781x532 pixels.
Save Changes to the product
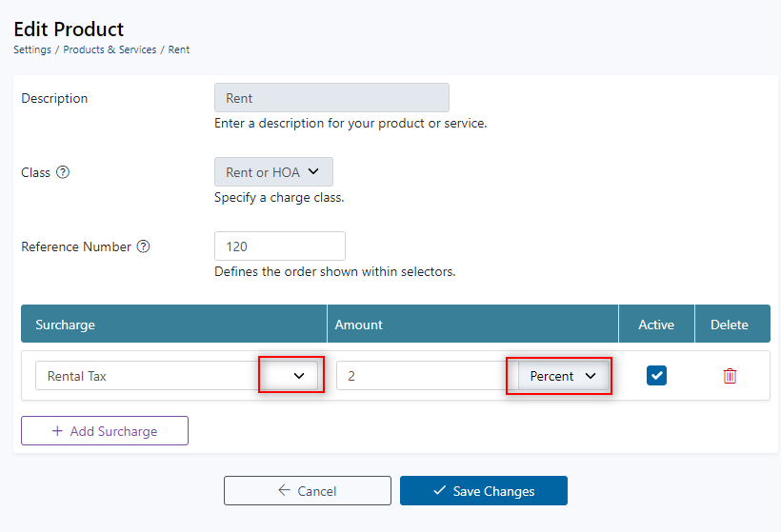(483, 491)
